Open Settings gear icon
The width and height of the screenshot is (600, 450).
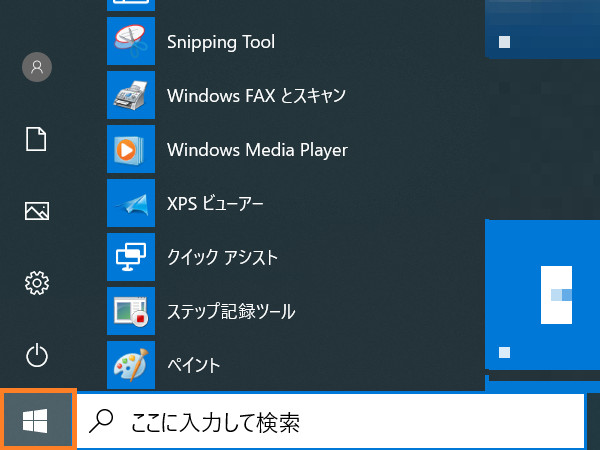pos(37,283)
